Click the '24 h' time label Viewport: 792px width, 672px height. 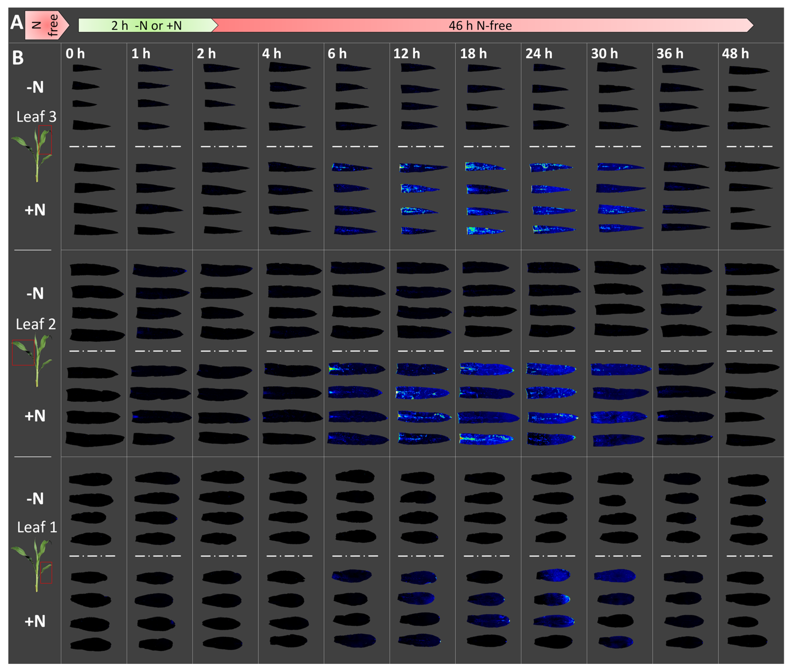538,53
